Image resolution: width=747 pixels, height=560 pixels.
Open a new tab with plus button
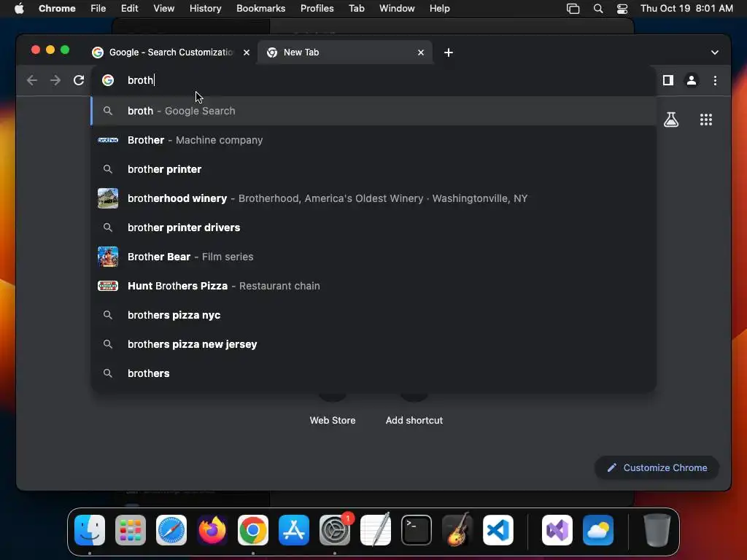tap(449, 52)
